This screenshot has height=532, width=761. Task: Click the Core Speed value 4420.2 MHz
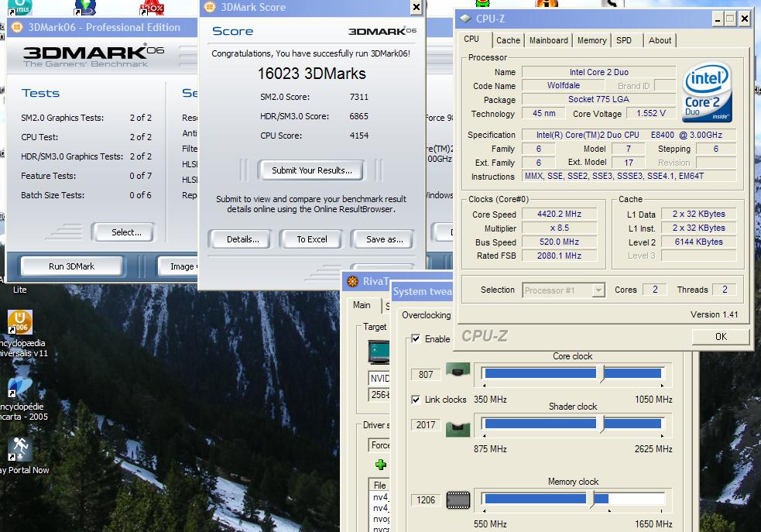[559, 214]
